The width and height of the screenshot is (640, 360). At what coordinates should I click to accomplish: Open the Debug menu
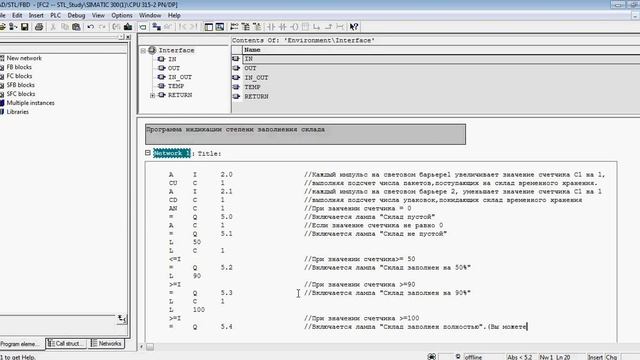click(x=76, y=16)
